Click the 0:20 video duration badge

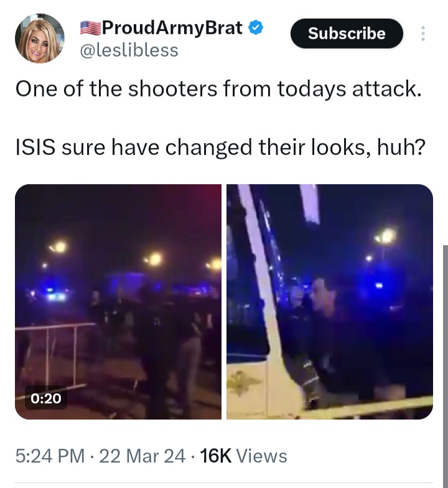(46, 398)
